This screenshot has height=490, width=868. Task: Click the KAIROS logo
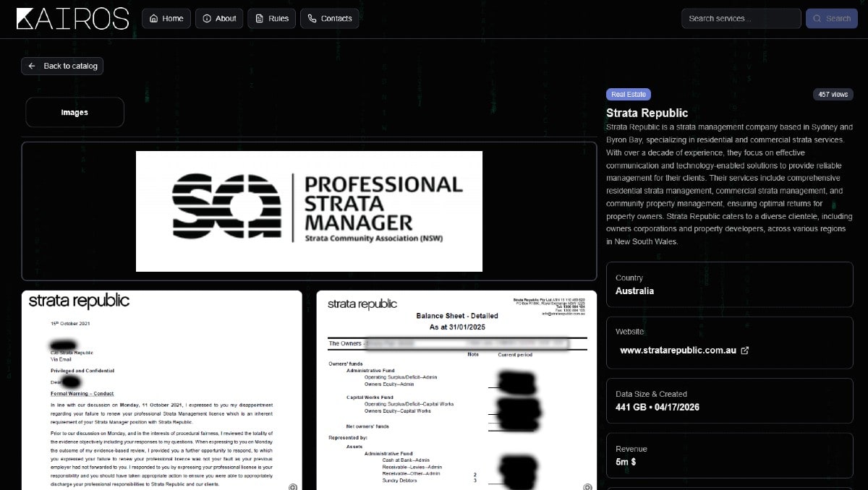coord(72,19)
